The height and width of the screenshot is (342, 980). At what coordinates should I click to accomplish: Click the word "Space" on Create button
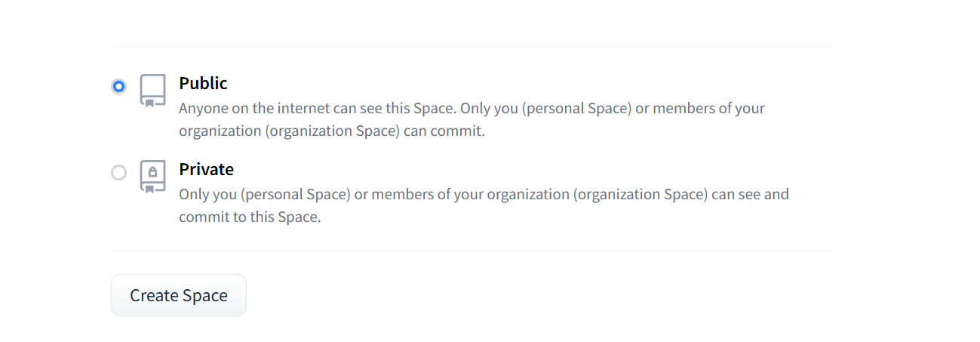point(204,295)
